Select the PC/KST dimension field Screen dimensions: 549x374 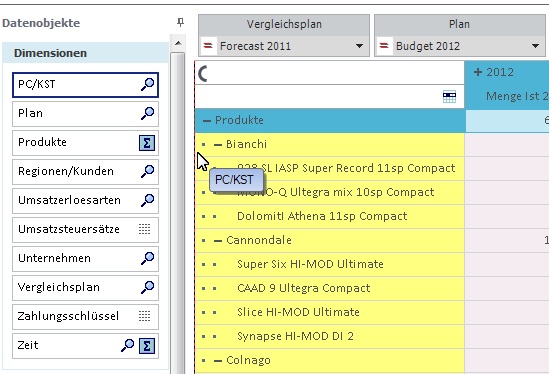(85, 85)
